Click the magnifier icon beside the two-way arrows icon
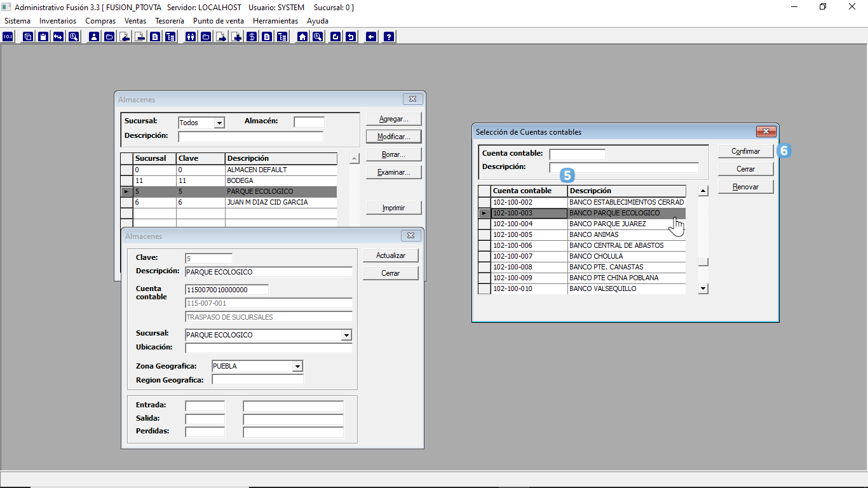The height and width of the screenshot is (488, 868). [x=74, y=37]
